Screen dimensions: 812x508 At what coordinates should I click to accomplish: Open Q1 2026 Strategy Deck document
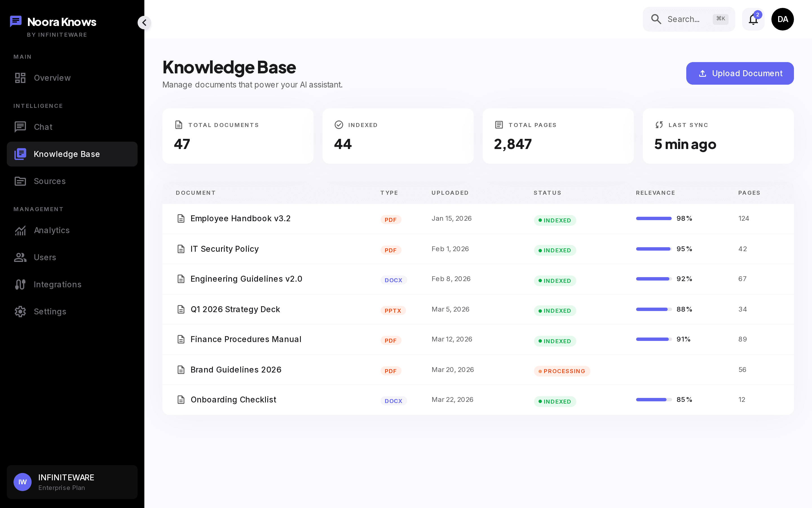pyautogui.click(x=235, y=309)
